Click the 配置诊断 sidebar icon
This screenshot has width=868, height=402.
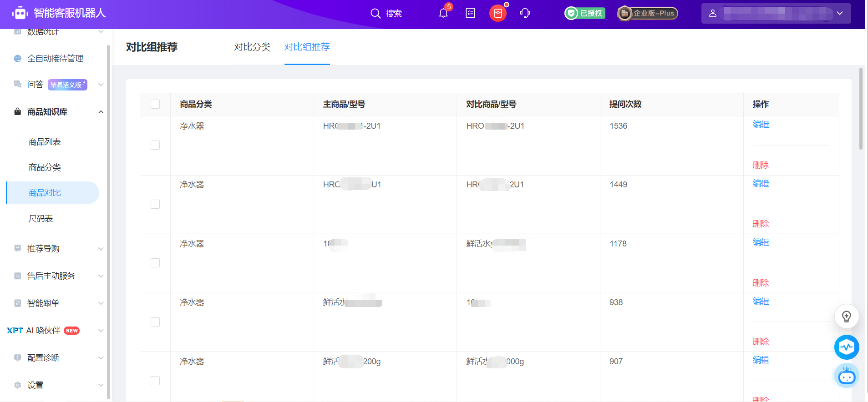pyautogui.click(x=18, y=357)
